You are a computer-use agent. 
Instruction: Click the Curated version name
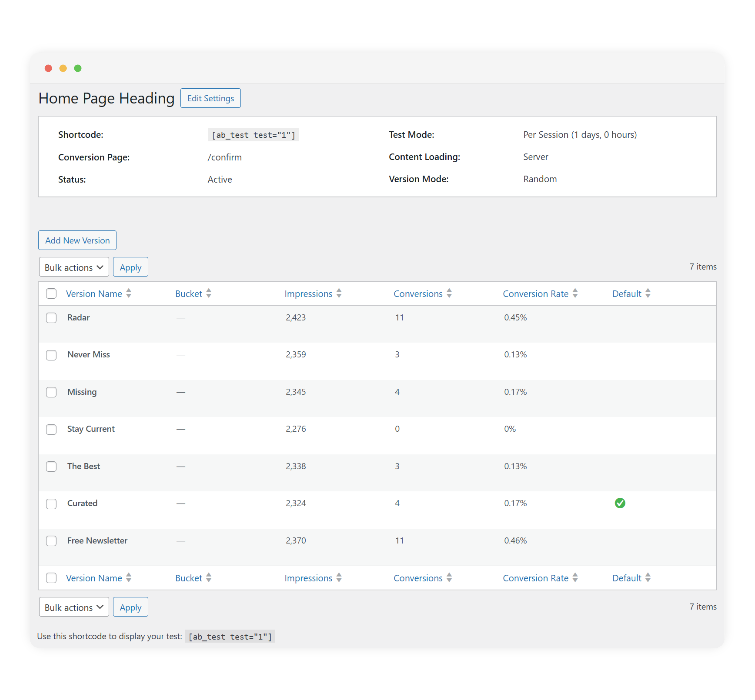point(82,503)
